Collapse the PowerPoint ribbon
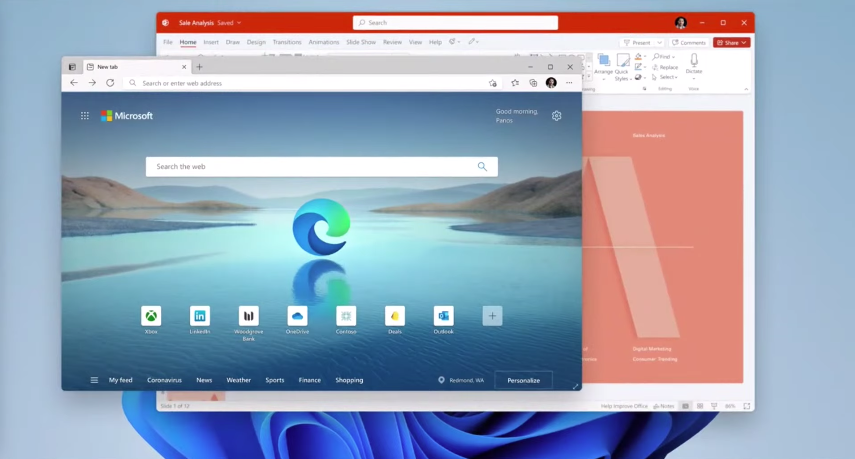Image resolution: width=855 pixels, height=459 pixels. (746, 89)
